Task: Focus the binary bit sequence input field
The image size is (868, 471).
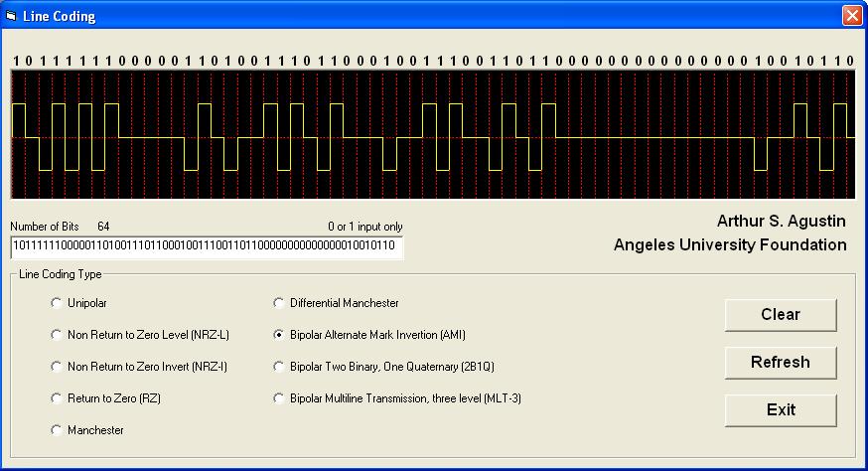Action: tap(207, 246)
